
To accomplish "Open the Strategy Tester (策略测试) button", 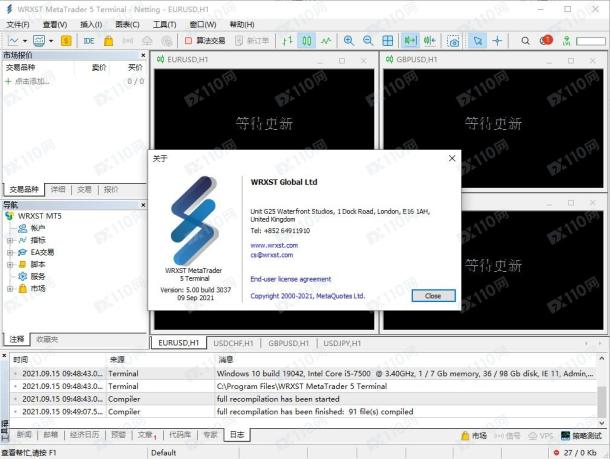I will tap(581, 436).
